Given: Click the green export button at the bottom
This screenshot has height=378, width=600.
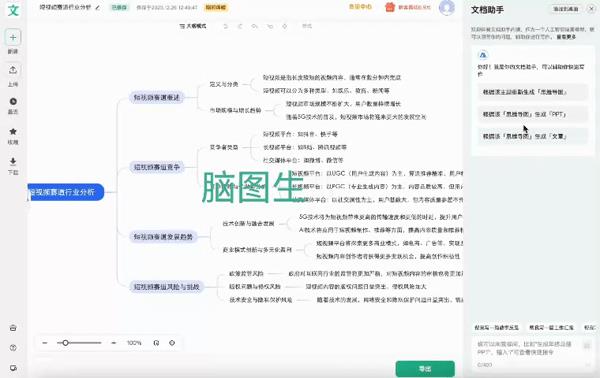Looking at the screenshot, I should pyautogui.click(x=425, y=369).
